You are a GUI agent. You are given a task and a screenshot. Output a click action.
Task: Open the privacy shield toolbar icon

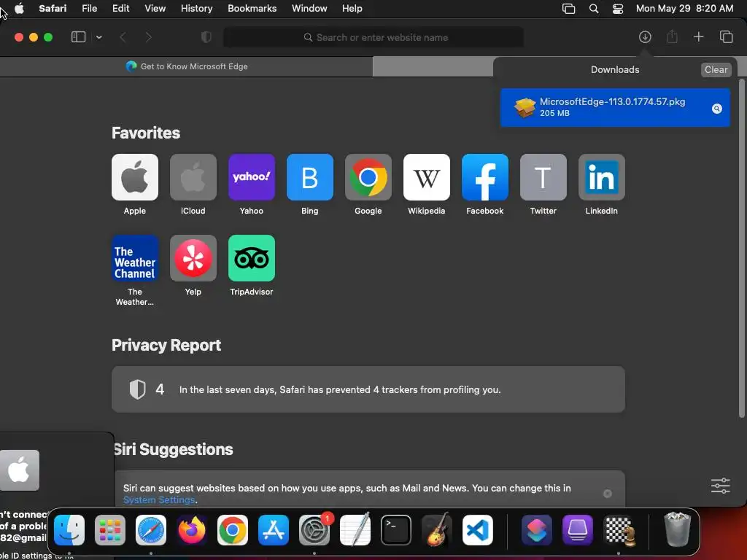click(x=206, y=37)
